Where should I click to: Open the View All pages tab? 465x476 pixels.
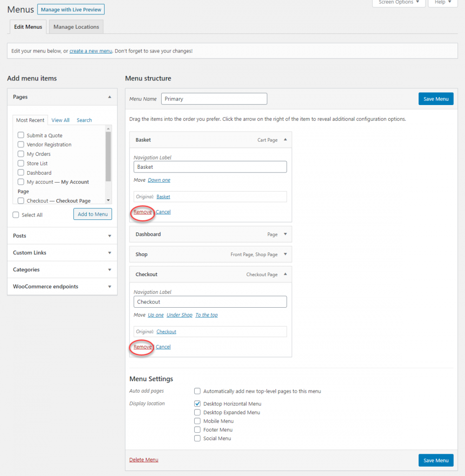[60, 120]
